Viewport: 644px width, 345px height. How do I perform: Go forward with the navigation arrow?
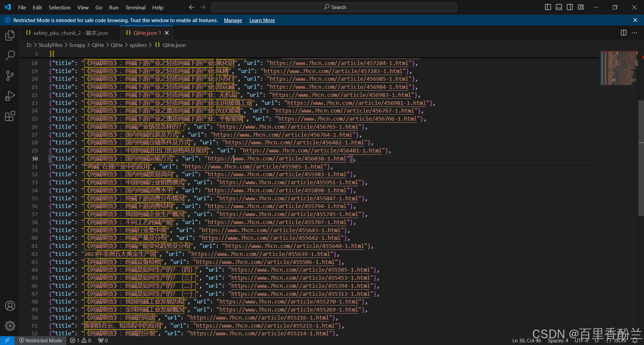pos(203,7)
